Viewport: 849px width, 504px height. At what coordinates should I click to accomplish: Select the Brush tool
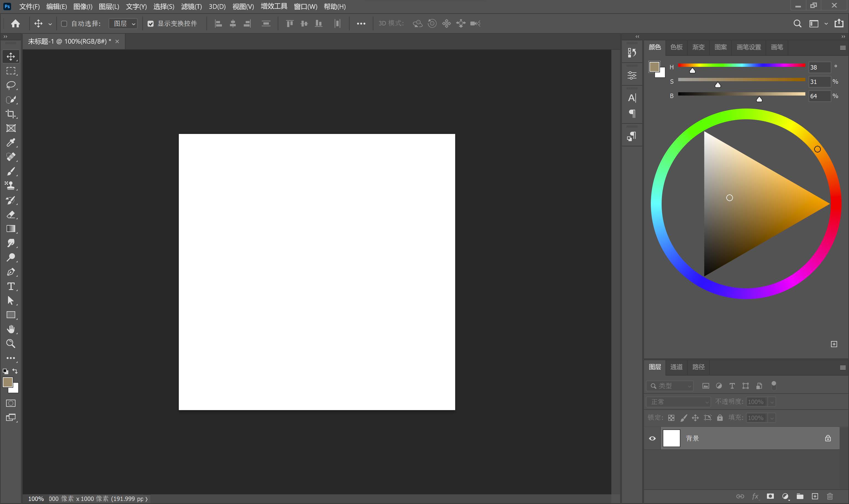pyautogui.click(x=11, y=171)
